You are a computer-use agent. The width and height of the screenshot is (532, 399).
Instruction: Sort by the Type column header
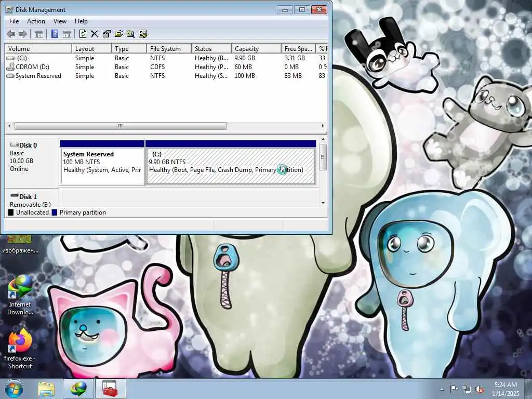(x=129, y=48)
